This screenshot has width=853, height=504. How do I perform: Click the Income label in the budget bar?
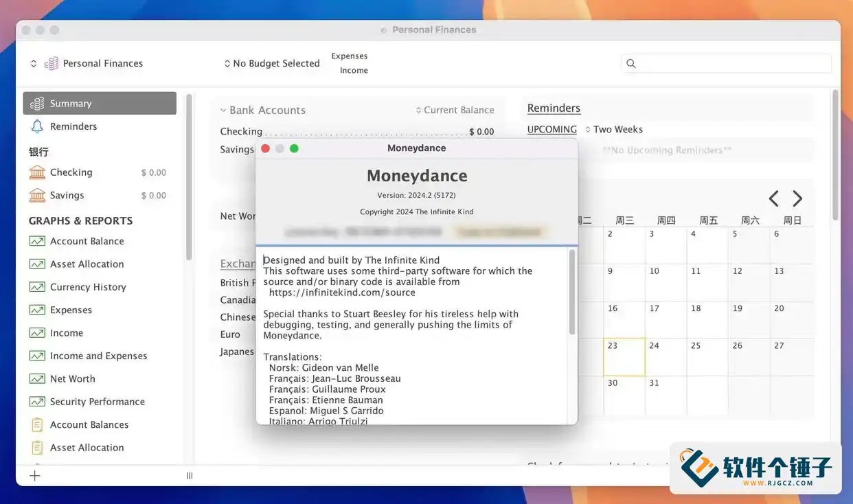[354, 70]
